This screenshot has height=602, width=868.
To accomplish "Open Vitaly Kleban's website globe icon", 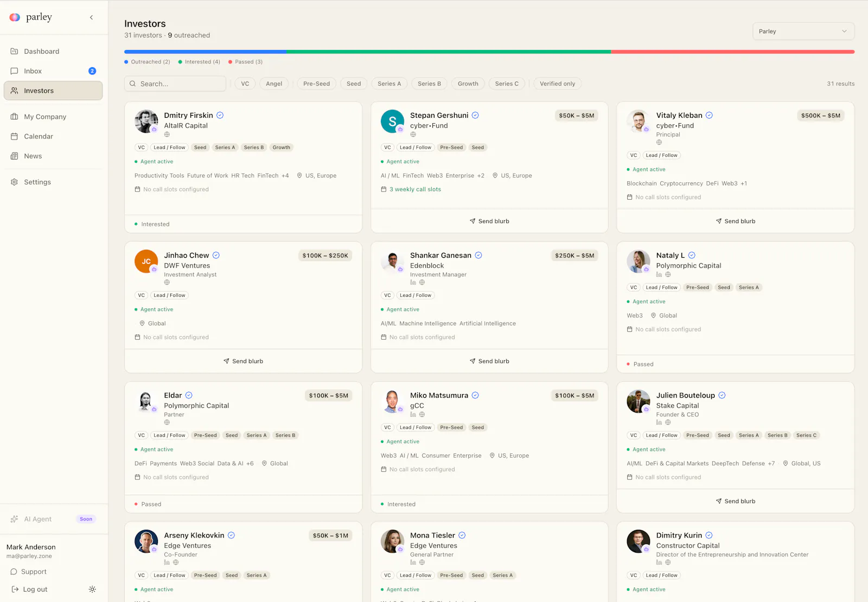I will coord(659,142).
